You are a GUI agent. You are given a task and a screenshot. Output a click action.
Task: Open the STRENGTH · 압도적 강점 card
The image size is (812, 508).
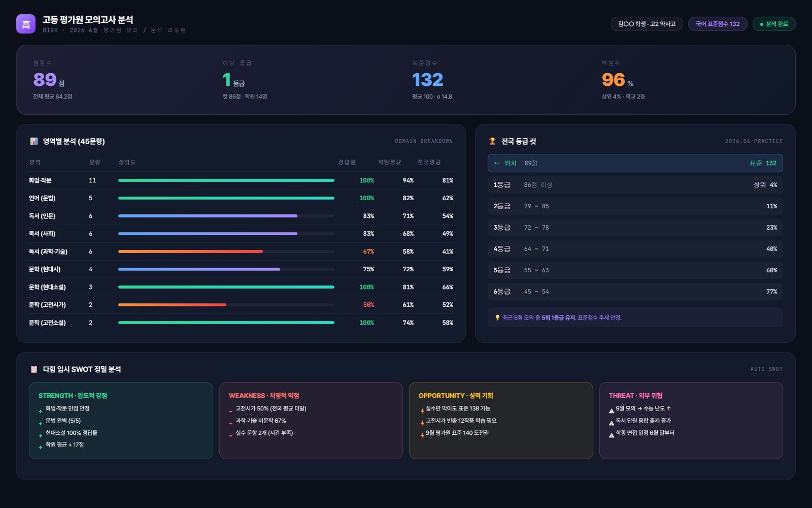(121, 421)
